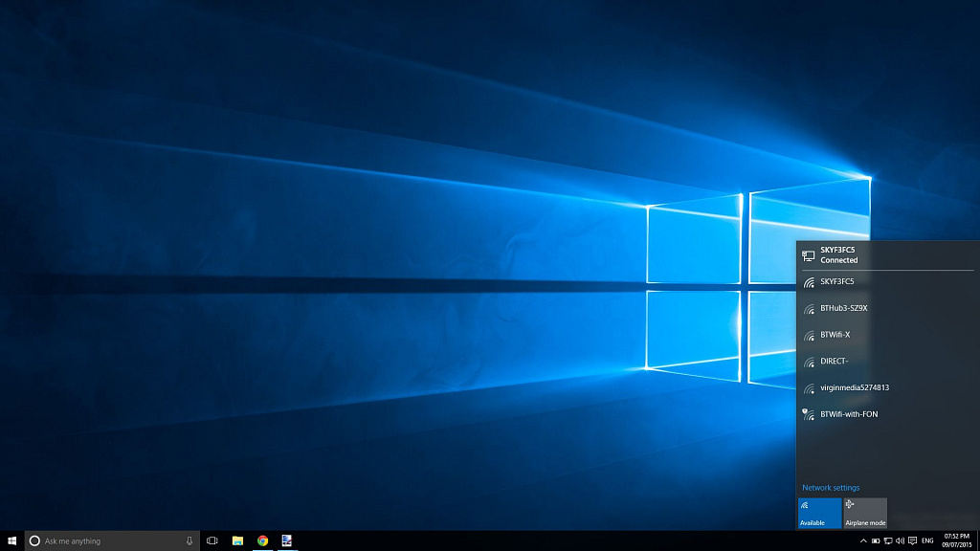Select the virginmedia5274813 network
This screenshot has height=551, width=980.
tap(887, 388)
